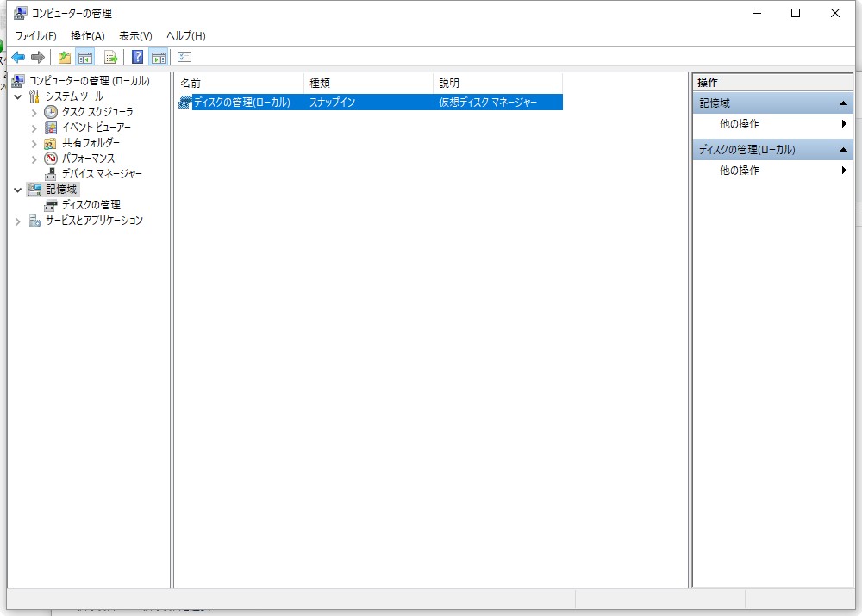This screenshot has height=616, width=862.
Task: Sort list by 説明 column header
Action: [x=498, y=83]
